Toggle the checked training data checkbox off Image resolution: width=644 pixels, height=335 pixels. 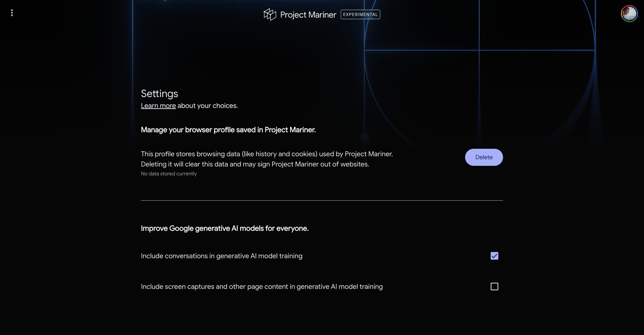[x=494, y=256]
